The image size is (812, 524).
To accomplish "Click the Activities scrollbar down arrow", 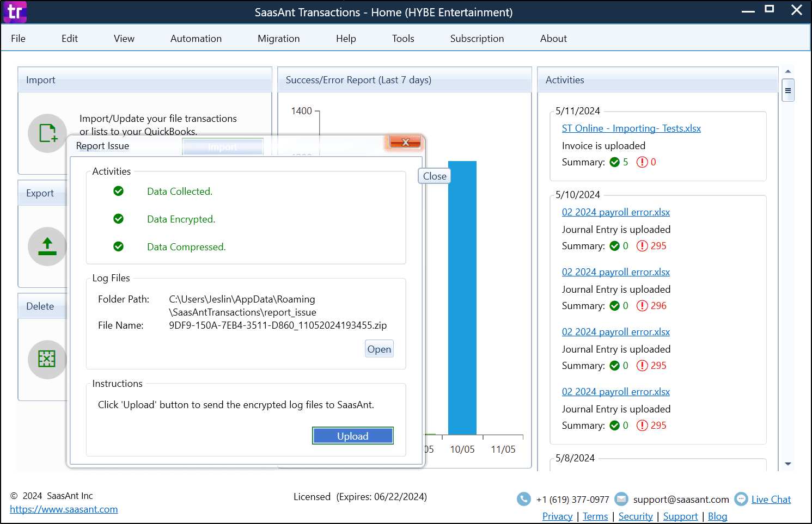I will coord(788,464).
